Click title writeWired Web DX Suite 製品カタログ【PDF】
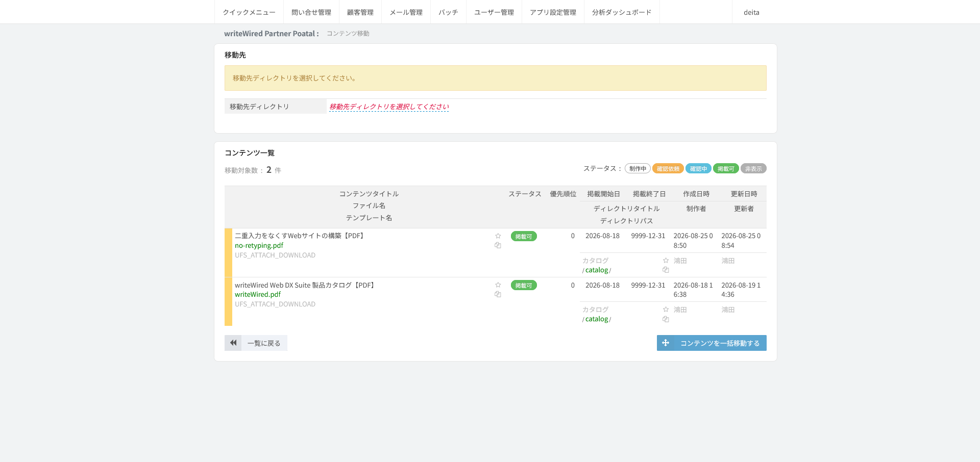This screenshot has width=980, height=462. (306, 285)
